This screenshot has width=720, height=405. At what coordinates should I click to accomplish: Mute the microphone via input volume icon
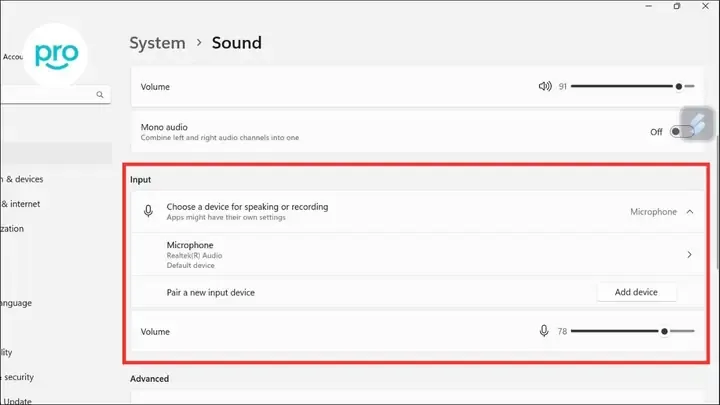point(544,331)
